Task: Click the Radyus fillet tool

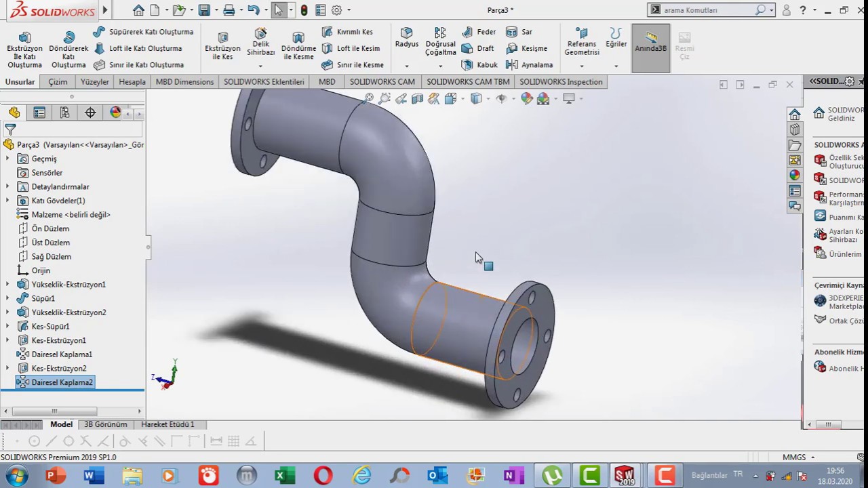Action: pos(407,38)
